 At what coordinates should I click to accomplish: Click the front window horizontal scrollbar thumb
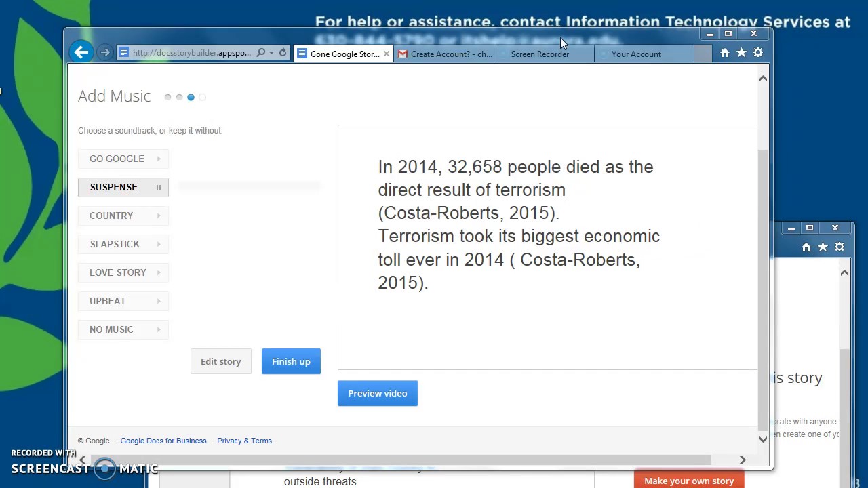[400, 460]
